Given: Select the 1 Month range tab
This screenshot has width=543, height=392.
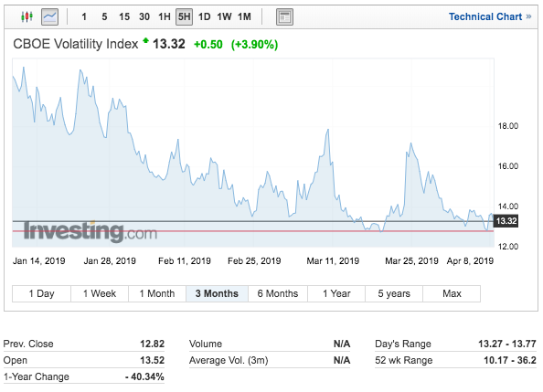Looking at the screenshot, I should (157, 293).
